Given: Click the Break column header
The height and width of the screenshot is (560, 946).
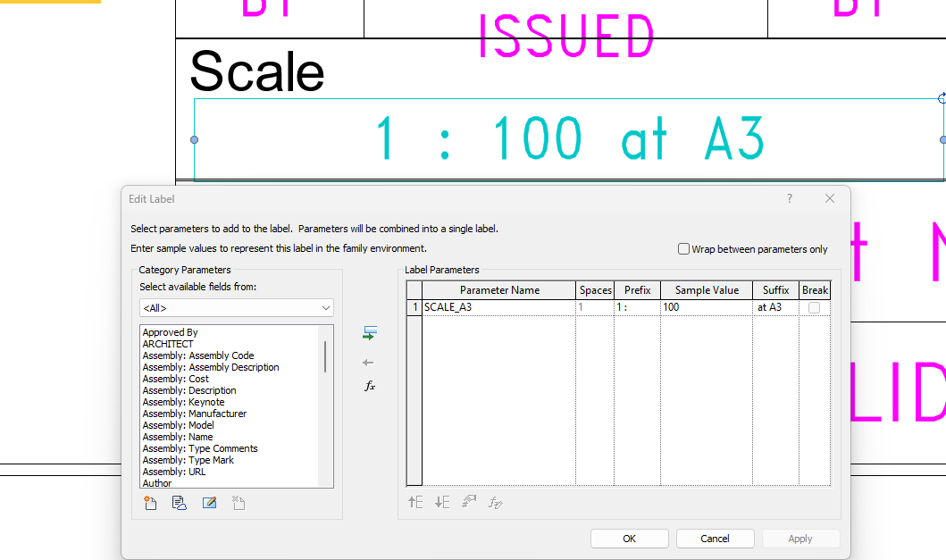Looking at the screenshot, I should pyautogui.click(x=815, y=290).
